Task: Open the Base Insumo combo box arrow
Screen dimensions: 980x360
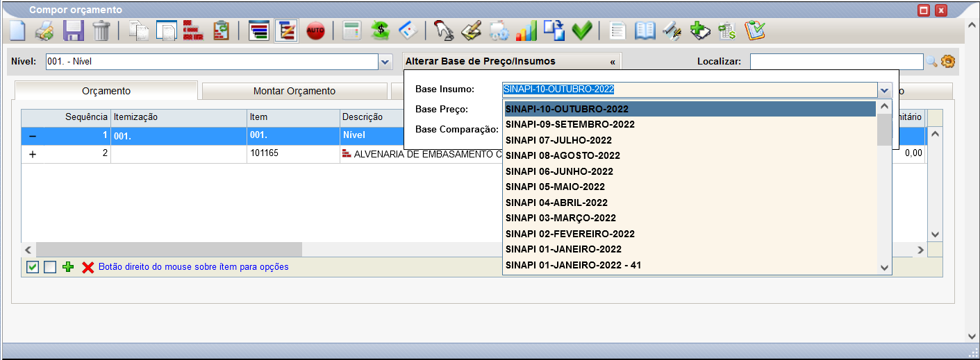Action: point(884,89)
